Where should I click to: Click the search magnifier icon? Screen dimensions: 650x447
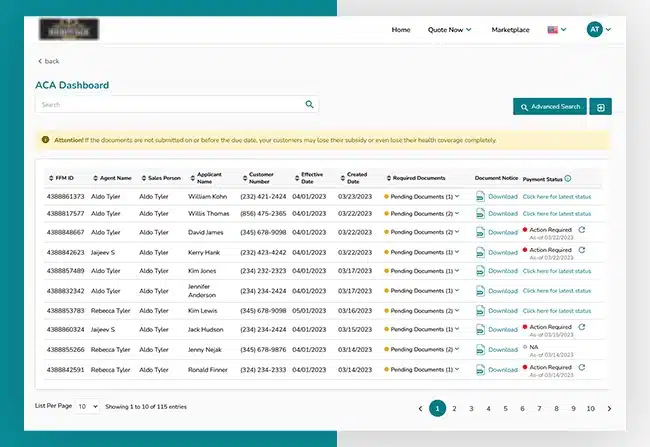[x=310, y=104]
